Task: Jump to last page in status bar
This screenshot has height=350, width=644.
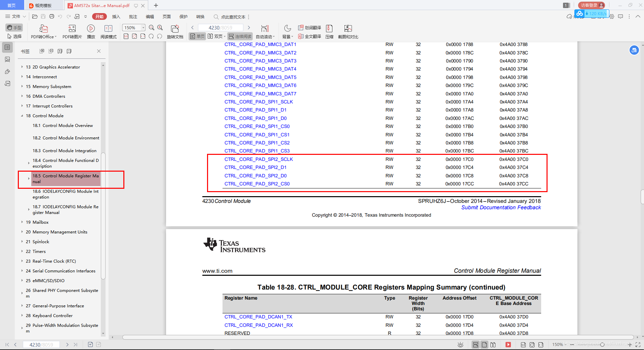Action: point(75,345)
